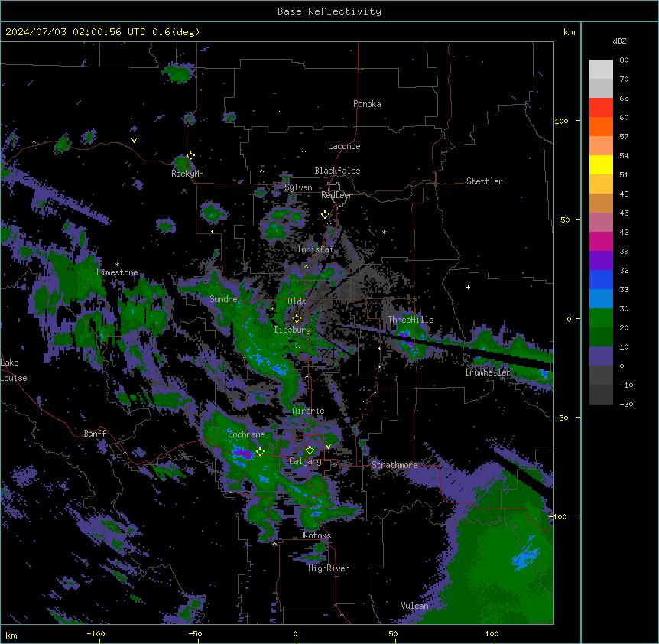Click the Ponoka city label
Image resolution: width=659 pixels, height=644 pixels.
(367, 104)
